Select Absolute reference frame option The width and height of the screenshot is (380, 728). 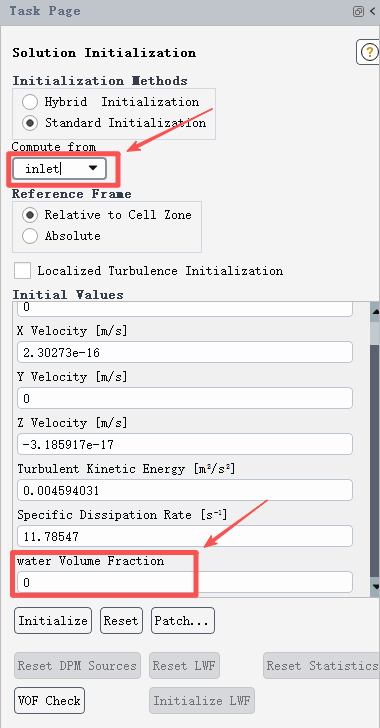point(30,236)
